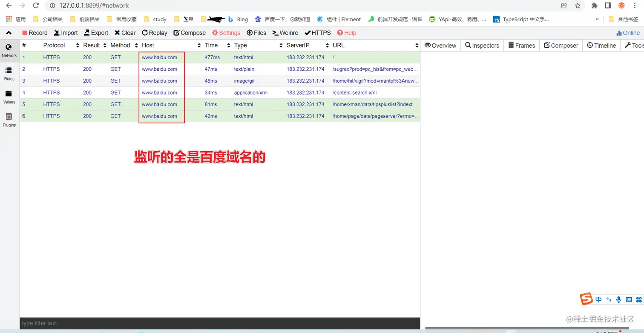Open the 公司相关 bookmark folder

pos(48,19)
